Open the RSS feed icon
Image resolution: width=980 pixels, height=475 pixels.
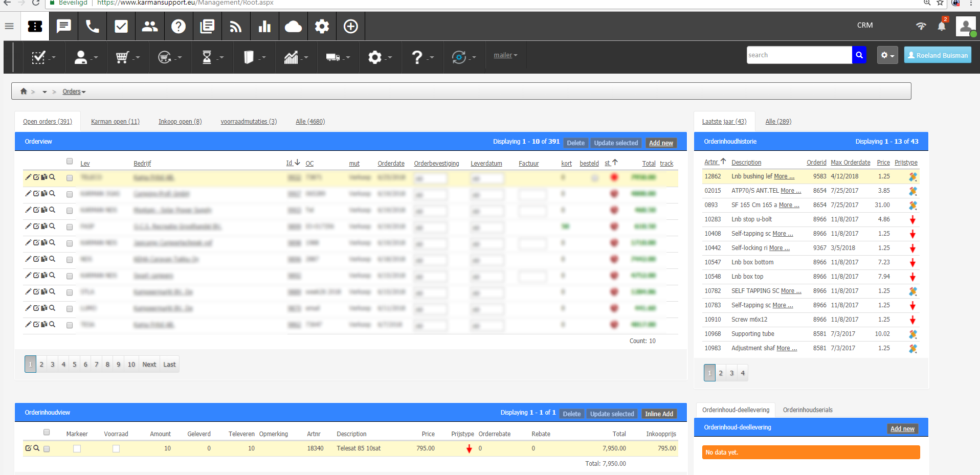tap(236, 26)
